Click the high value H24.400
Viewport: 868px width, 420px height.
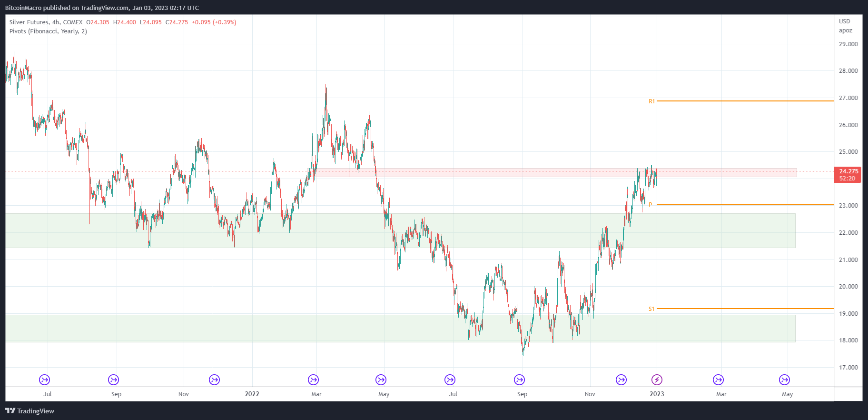[x=125, y=22]
